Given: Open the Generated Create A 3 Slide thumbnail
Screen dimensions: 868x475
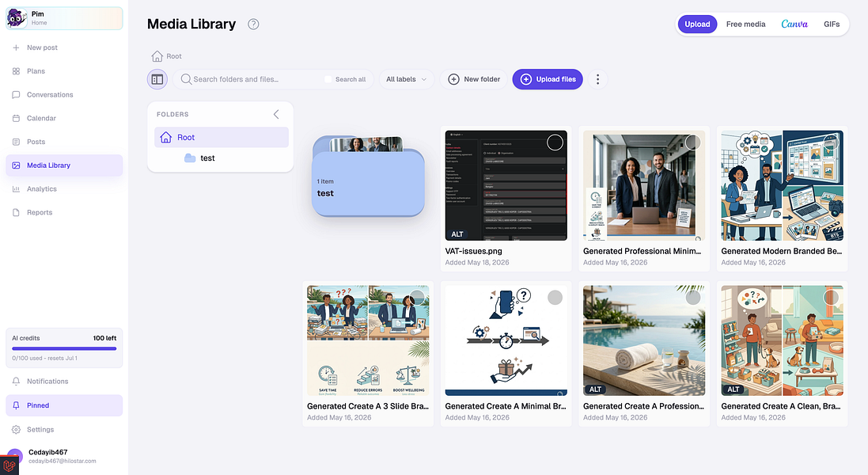Looking at the screenshot, I should pyautogui.click(x=368, y=340).
